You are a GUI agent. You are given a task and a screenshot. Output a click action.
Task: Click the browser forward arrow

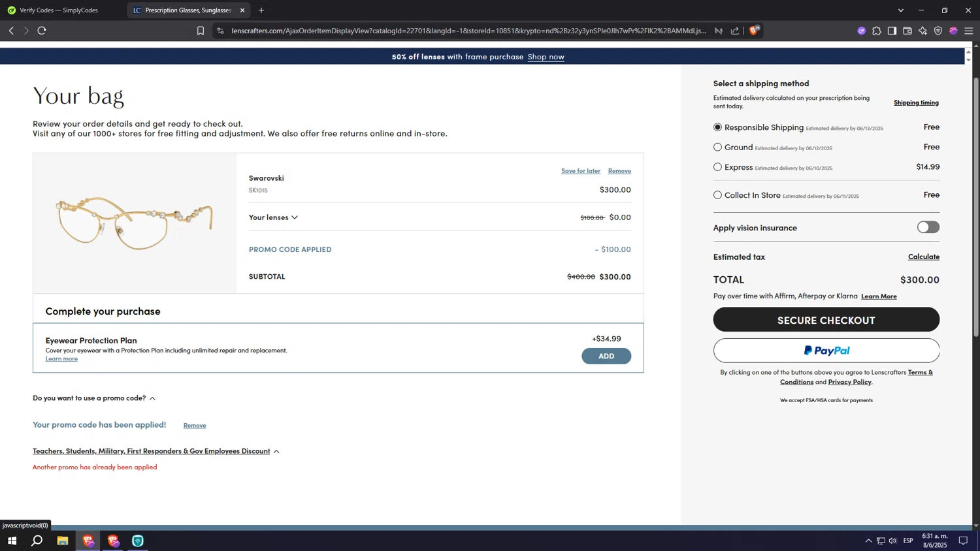point(26,31)
